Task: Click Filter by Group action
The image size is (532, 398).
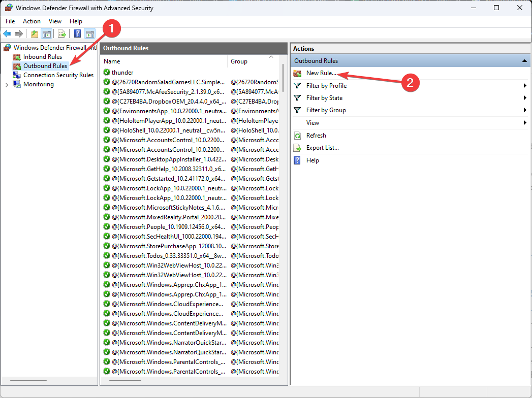Action: (x=326, y=110)
